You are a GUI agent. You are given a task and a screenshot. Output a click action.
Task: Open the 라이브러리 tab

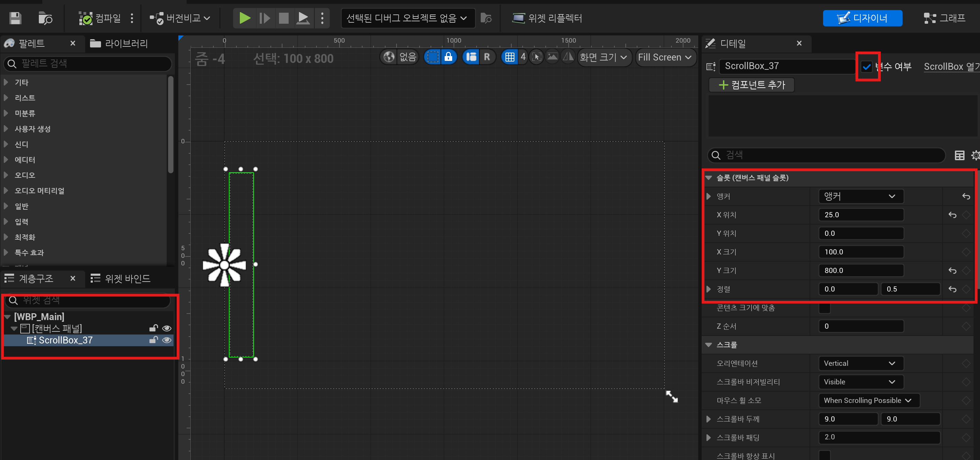click(119, 44)
